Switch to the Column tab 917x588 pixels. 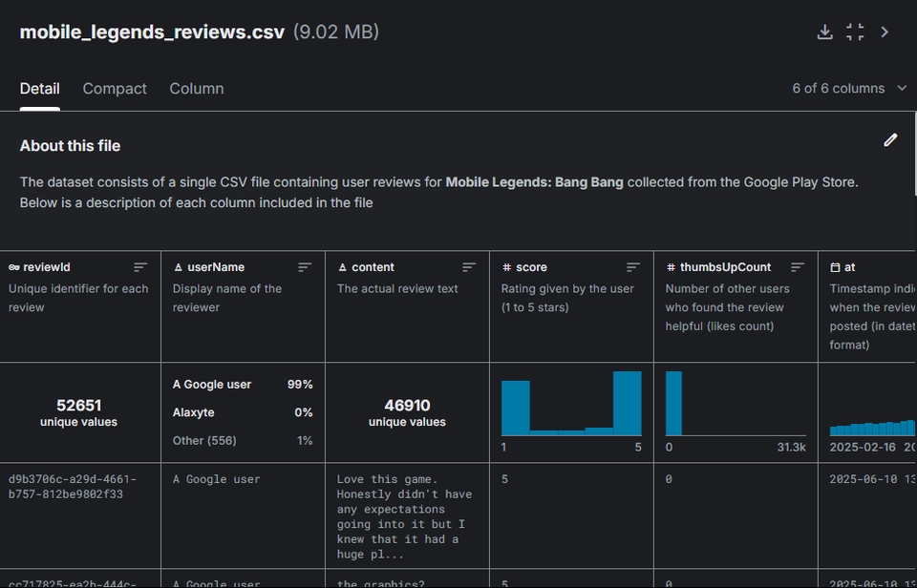[x=197, y=88]
